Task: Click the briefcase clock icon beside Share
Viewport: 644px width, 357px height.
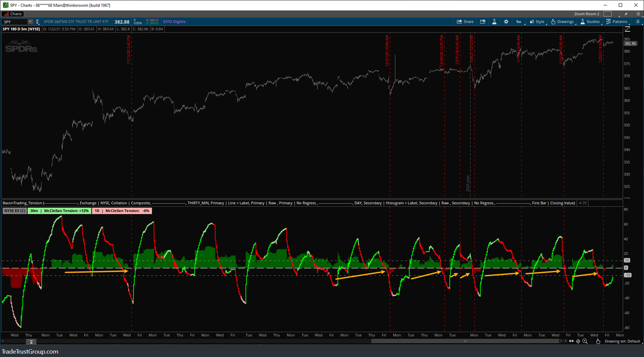Action: [x=482, y=21]
